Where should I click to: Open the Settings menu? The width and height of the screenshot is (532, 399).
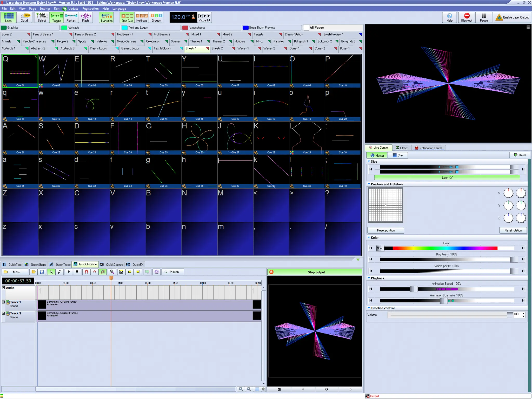click(45, 8)
